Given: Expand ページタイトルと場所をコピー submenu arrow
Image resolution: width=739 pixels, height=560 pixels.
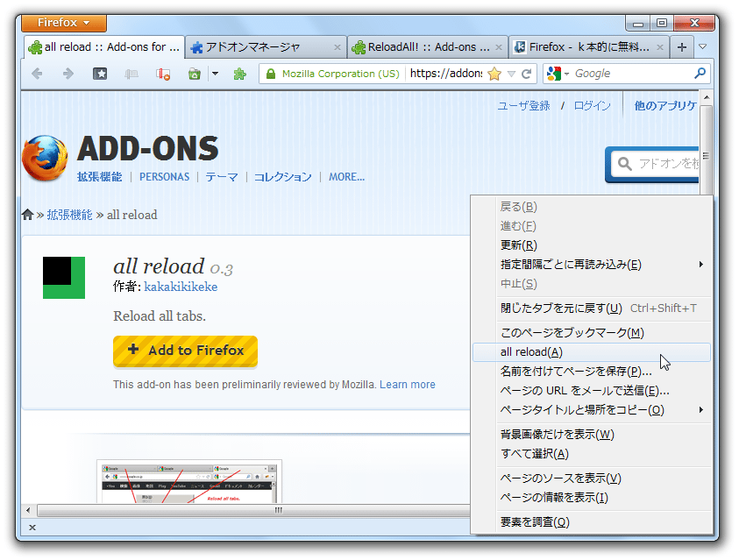Looking at the screenshot, I should (701, 410).
